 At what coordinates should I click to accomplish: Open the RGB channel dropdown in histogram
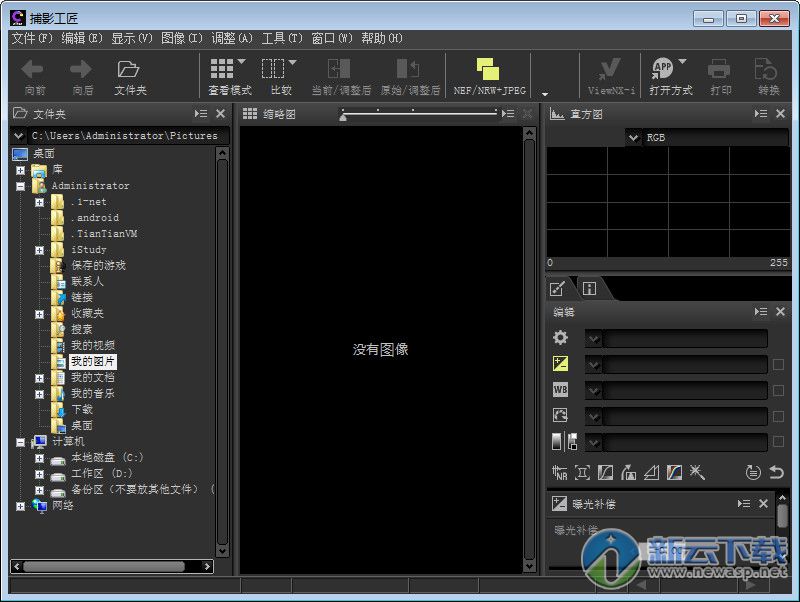pos(634,138)
